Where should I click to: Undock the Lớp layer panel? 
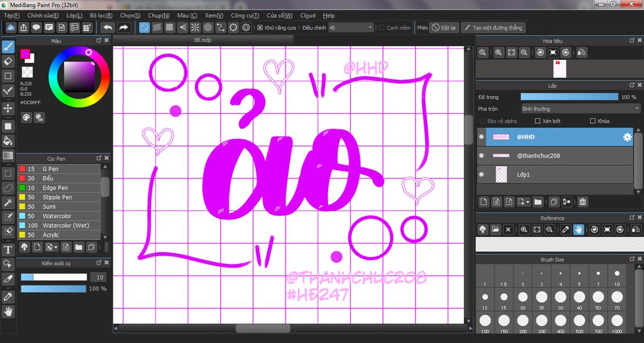632,85
